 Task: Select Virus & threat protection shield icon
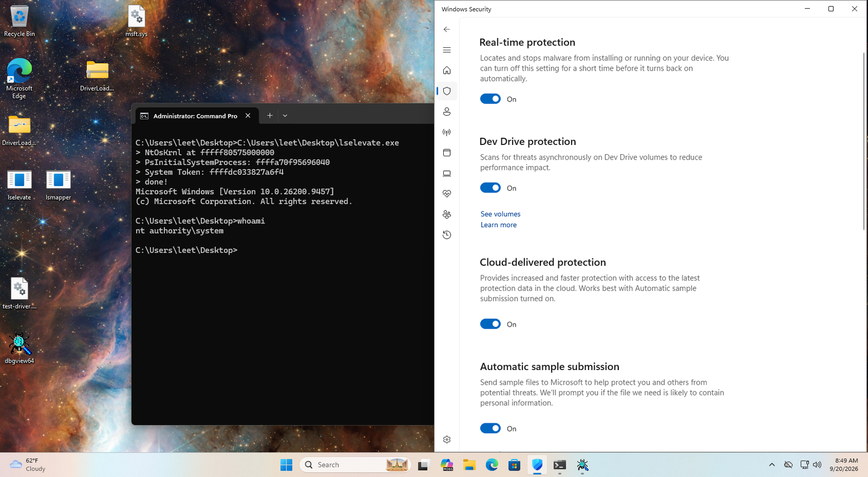(446, 91)
